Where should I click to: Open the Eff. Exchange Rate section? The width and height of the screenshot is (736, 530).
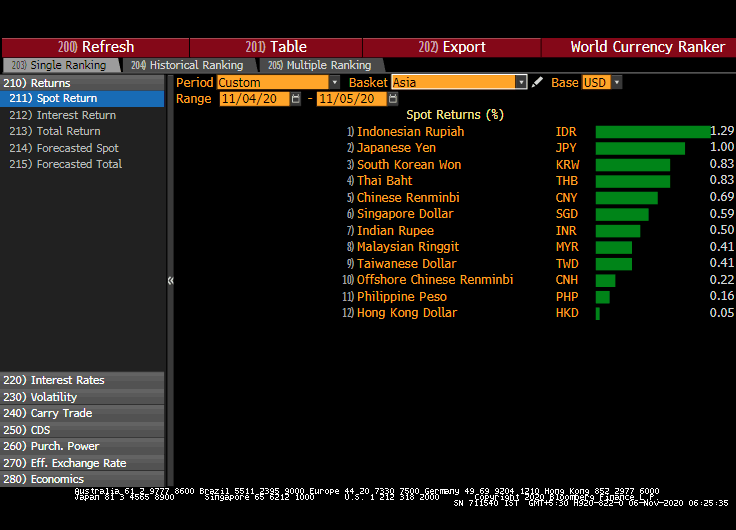pos(78,463)
